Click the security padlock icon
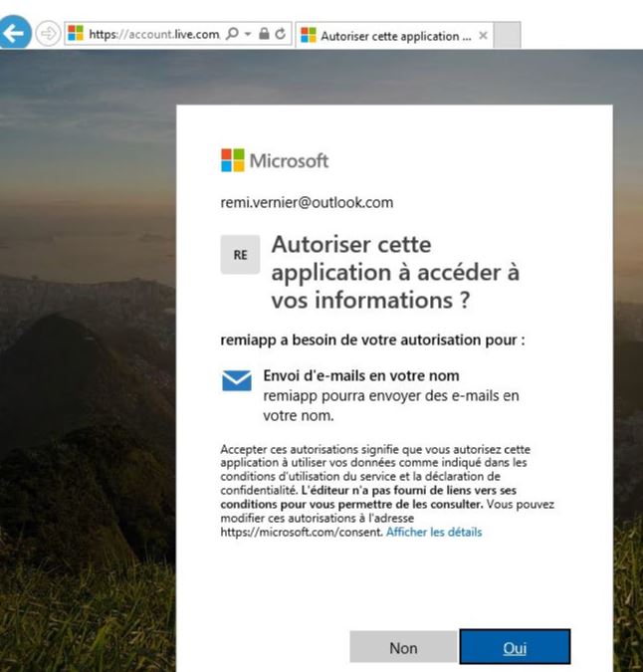 (x=264, y=34)
